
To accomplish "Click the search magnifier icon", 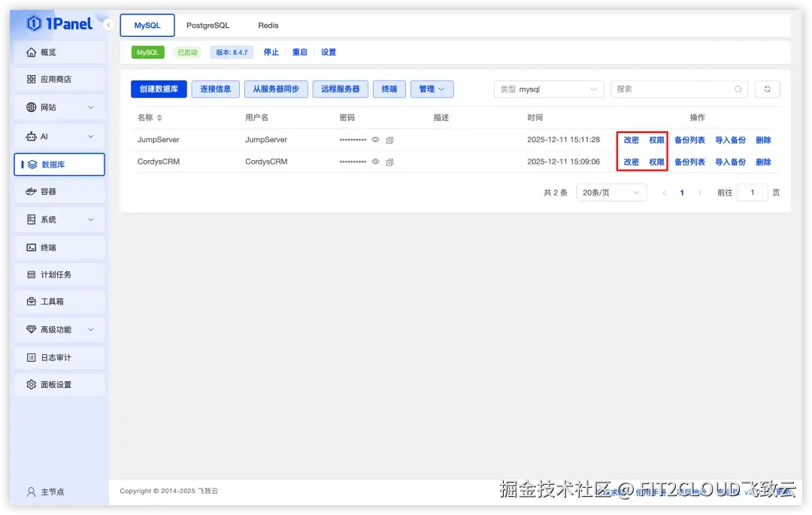I will click(x=738, y=89).
